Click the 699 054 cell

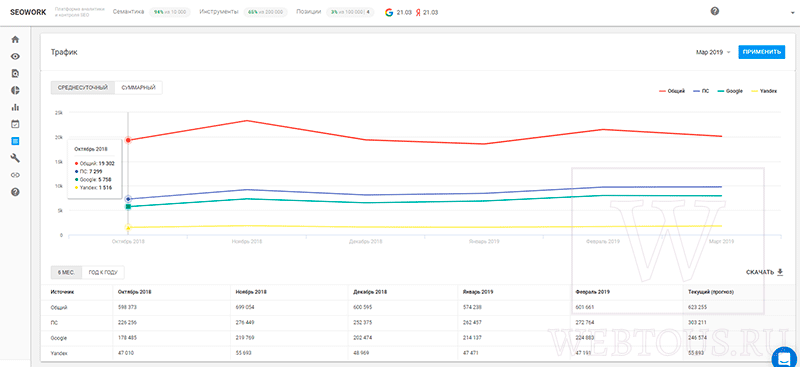pyautogui.click(x=245, y=307)
